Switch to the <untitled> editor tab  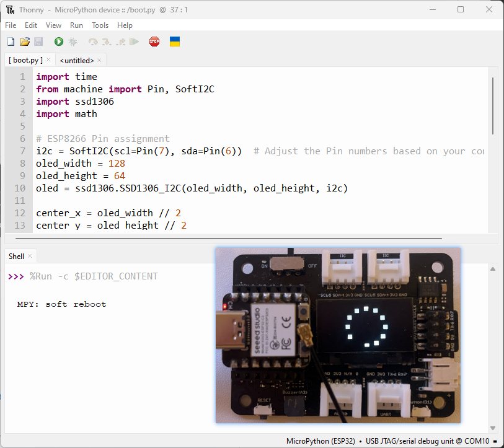click(x=77, y=61)
